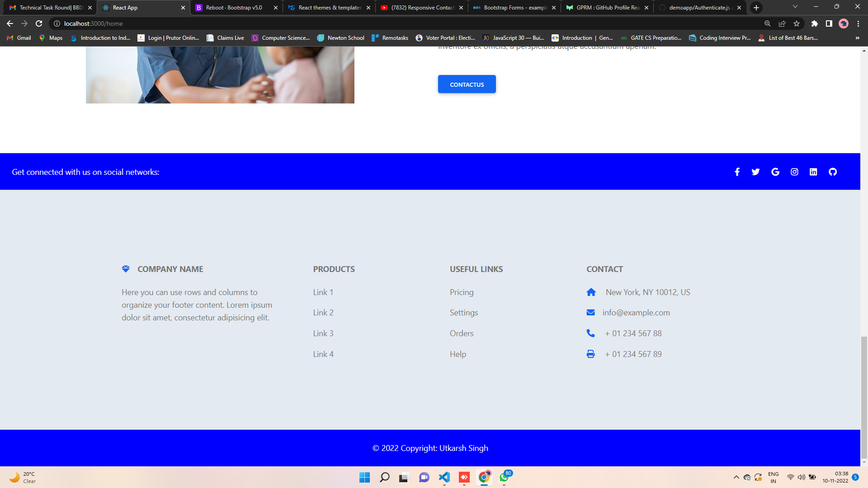Viewport: 868px width, 488px height.
Task: Click the browser extensions puzzle icon
Action: tap(815, 23)
